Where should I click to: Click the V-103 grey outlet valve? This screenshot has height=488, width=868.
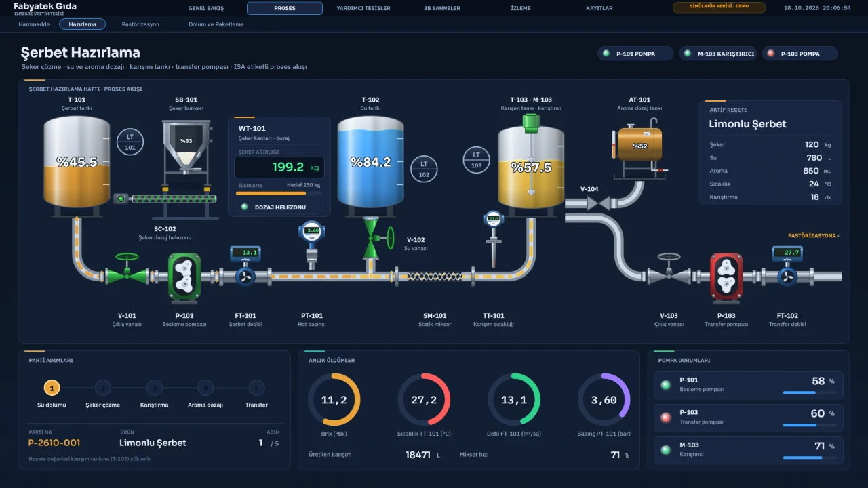669,270
